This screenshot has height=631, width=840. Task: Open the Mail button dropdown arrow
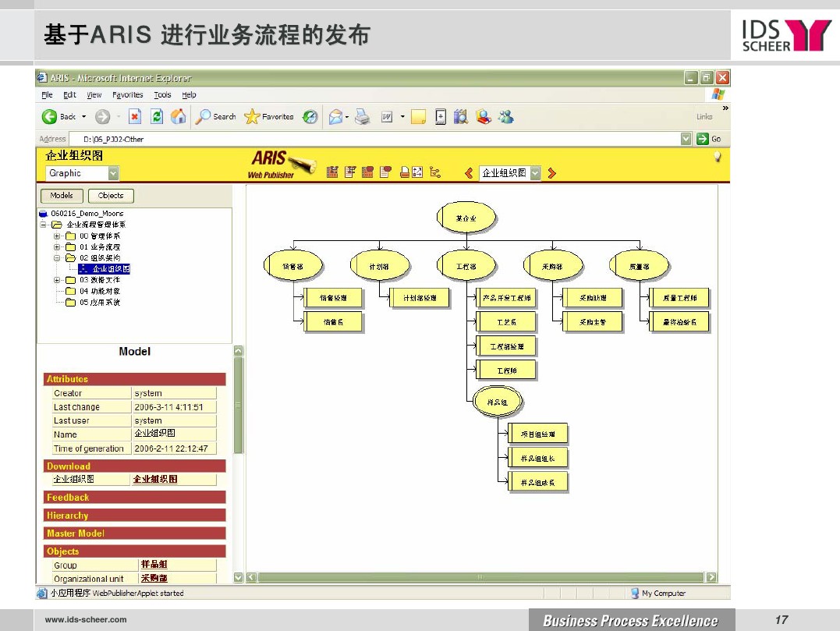(x=347, y=117)
